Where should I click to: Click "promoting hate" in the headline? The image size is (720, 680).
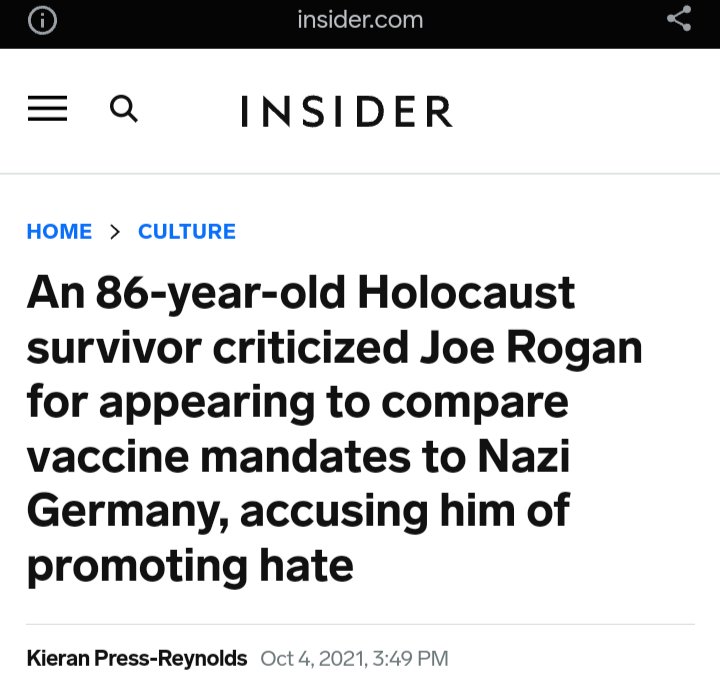click(x=190, y=565)
